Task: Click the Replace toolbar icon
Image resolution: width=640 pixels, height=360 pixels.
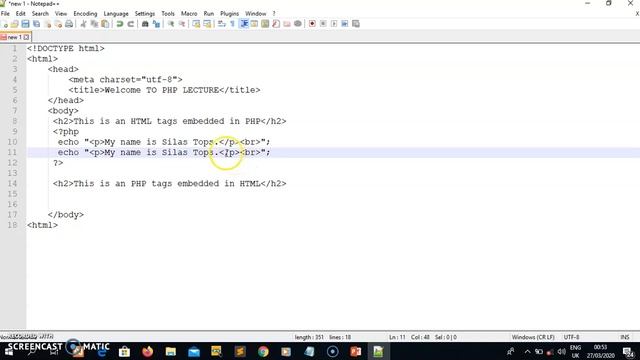Action: tap(156, 24)
